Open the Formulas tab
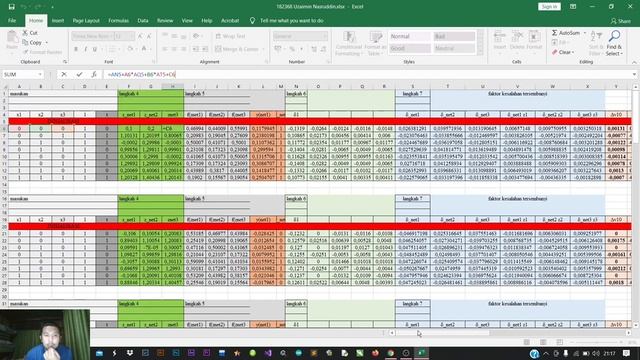The width and height of the screenshot is (640, 360). point(118,20)
